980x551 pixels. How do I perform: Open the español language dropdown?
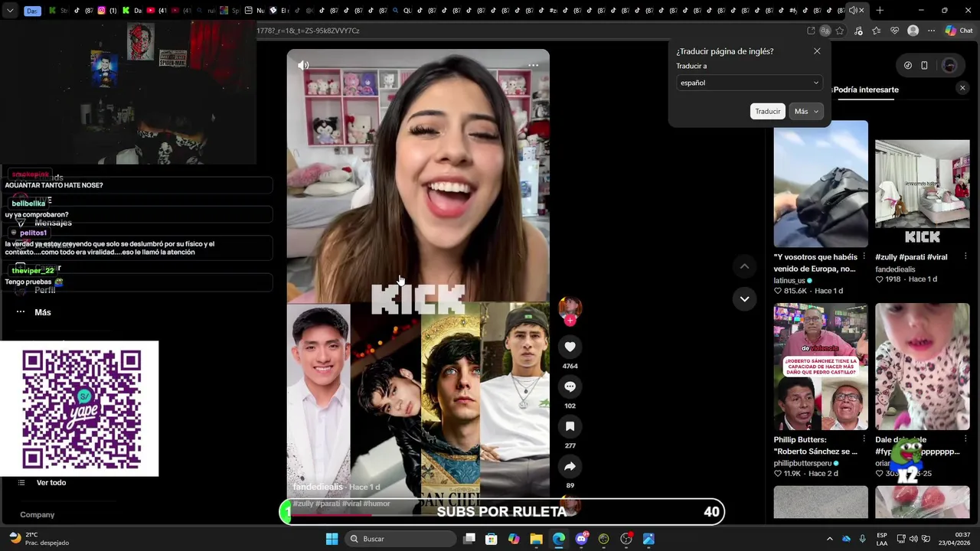point(750,83)
